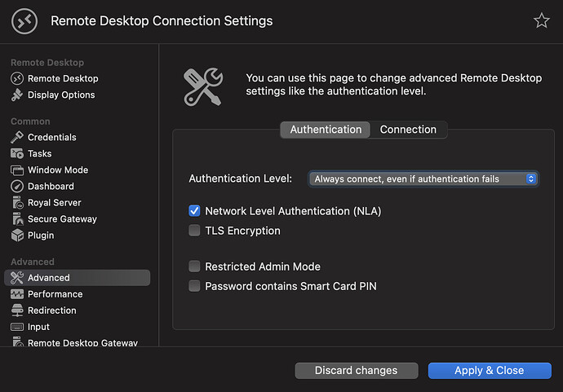Open the Tasks sidebar icon
Screen dimensions: 563x392
17,154
